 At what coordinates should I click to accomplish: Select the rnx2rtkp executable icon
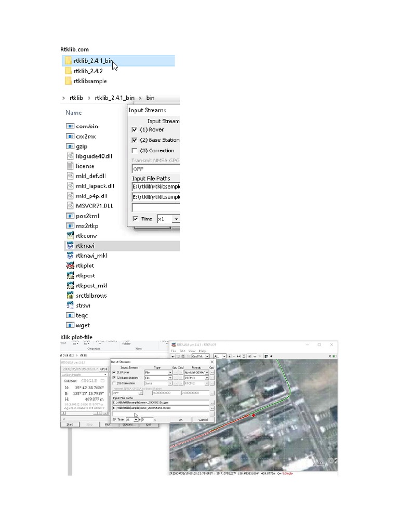(x=70, y=225)
